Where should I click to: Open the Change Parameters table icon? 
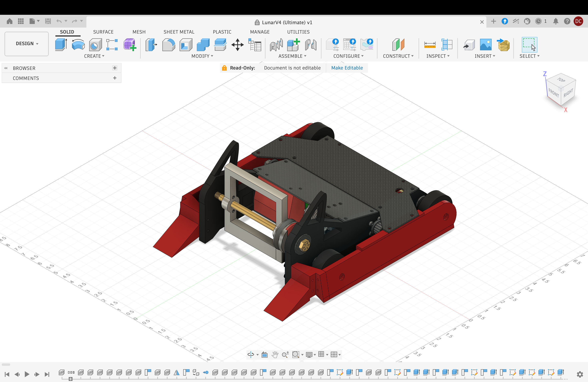click(255, 45)
